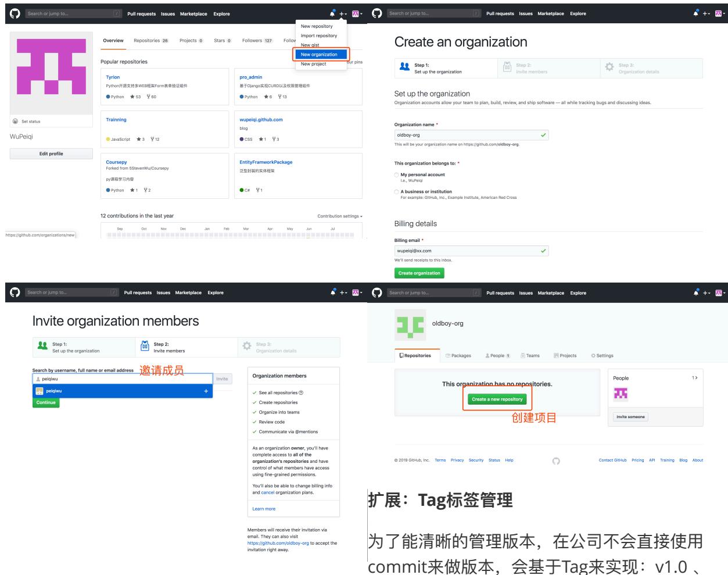Open the EntityFramworkPackage repository link
The image size is (728, 575).
tap(266, 162)
